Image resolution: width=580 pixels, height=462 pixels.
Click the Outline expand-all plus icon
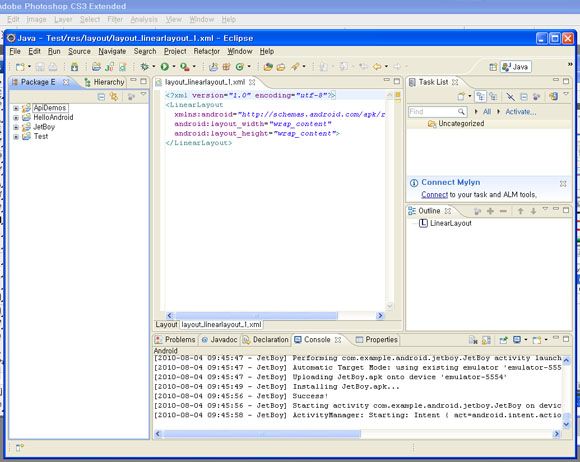click(x=490, y=211)
